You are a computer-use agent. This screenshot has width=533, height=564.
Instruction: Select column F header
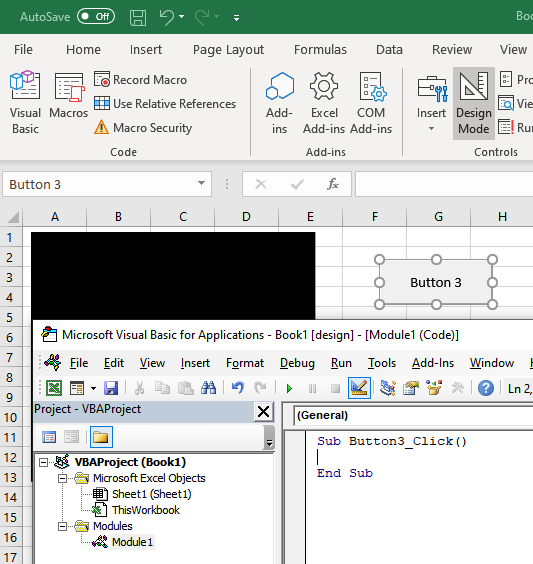[374, 217]
